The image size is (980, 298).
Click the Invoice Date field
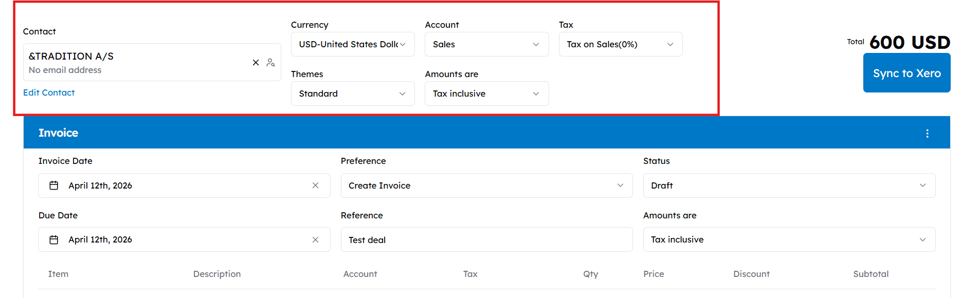tap(184, 185)
